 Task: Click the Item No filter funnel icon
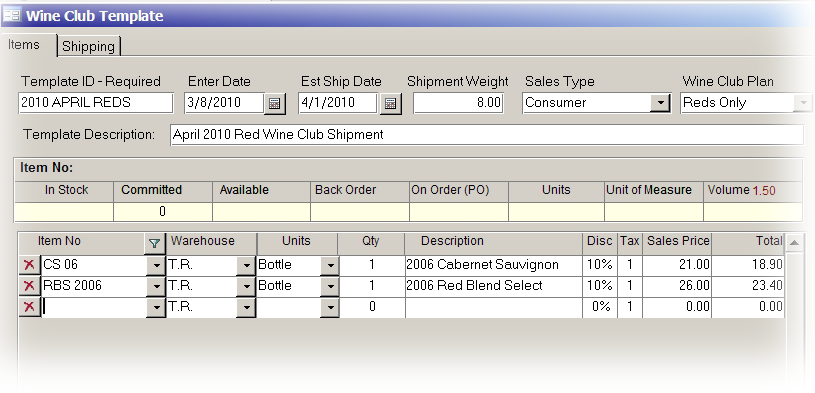pos(154,243)
